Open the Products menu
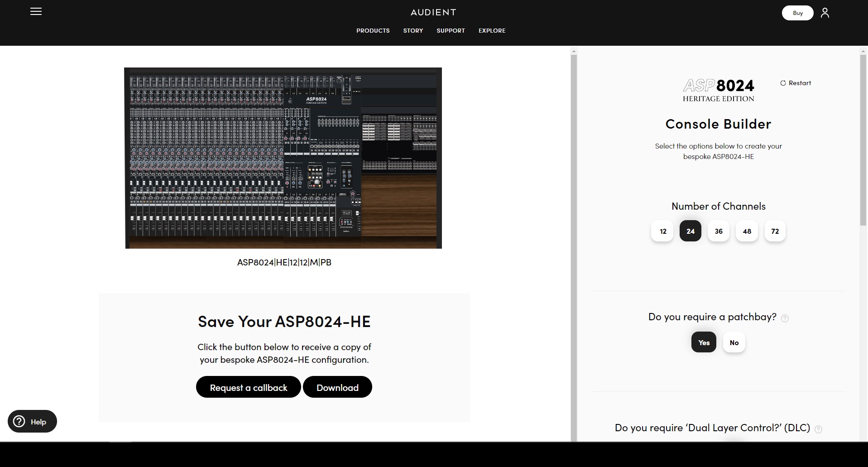 click(373, 30)
